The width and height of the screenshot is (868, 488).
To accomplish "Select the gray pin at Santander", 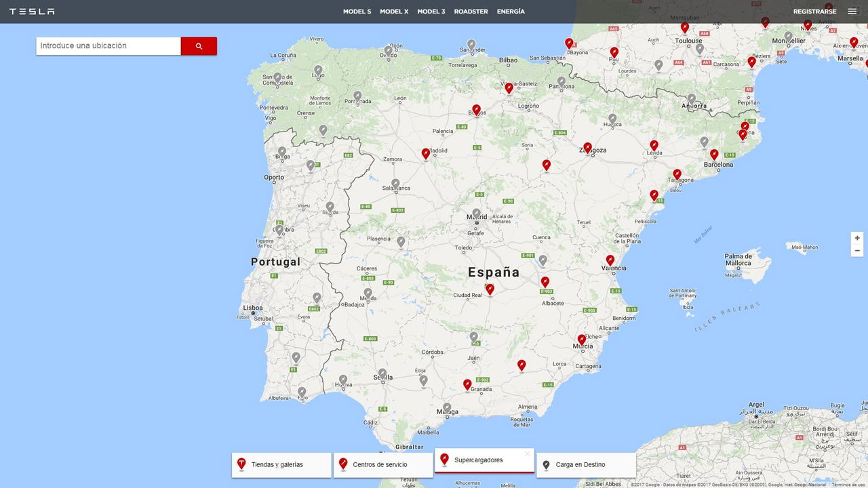I will pos(471,45).
